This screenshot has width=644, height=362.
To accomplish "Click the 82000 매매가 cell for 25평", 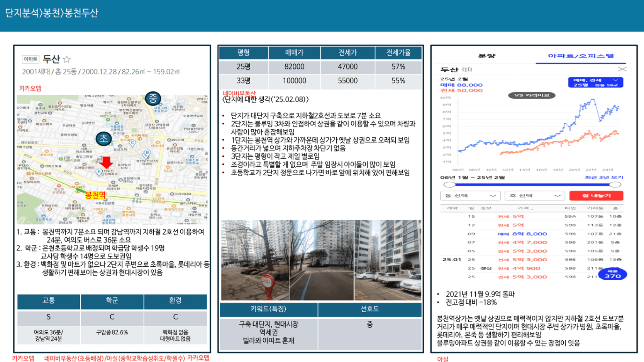I will [x=294, y=67].
